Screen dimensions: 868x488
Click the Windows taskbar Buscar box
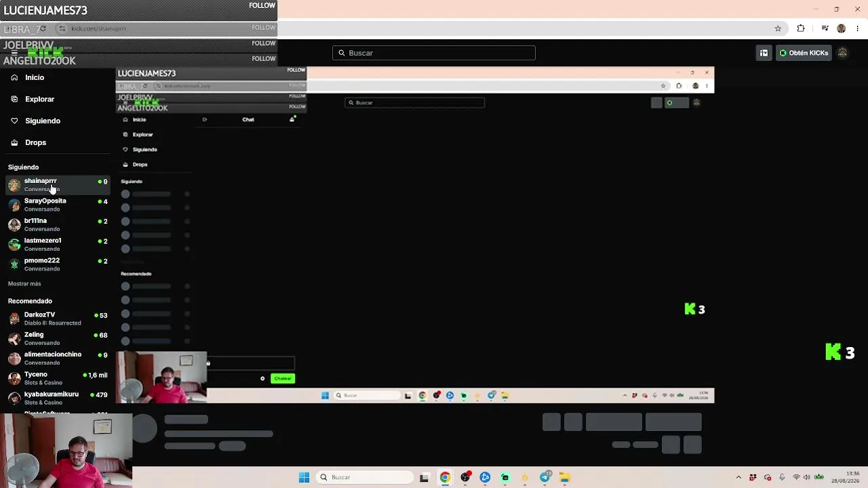click(365, 477)
